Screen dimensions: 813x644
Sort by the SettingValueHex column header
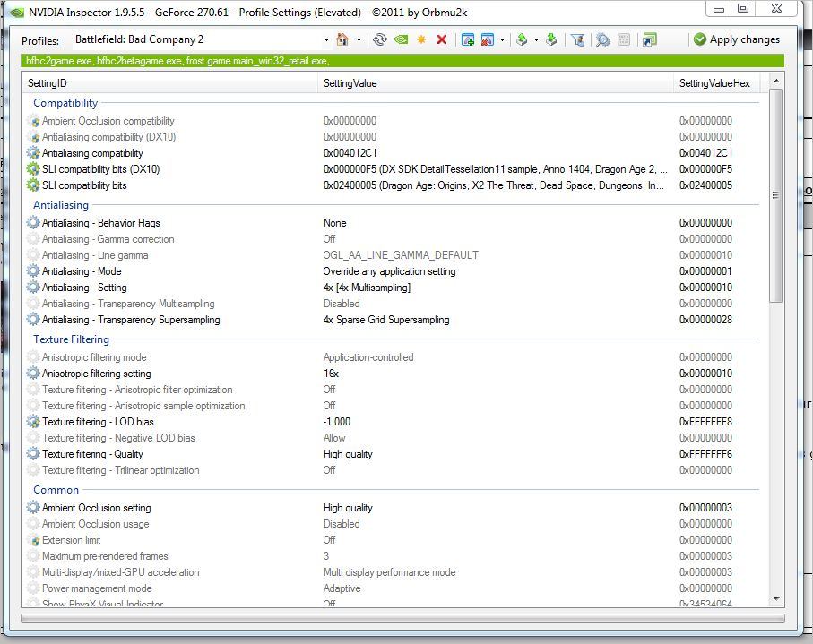click(x=716, y=83)
